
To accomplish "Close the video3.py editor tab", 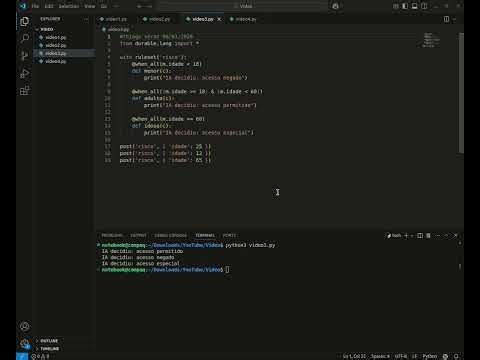I will (x=219, y=19).
